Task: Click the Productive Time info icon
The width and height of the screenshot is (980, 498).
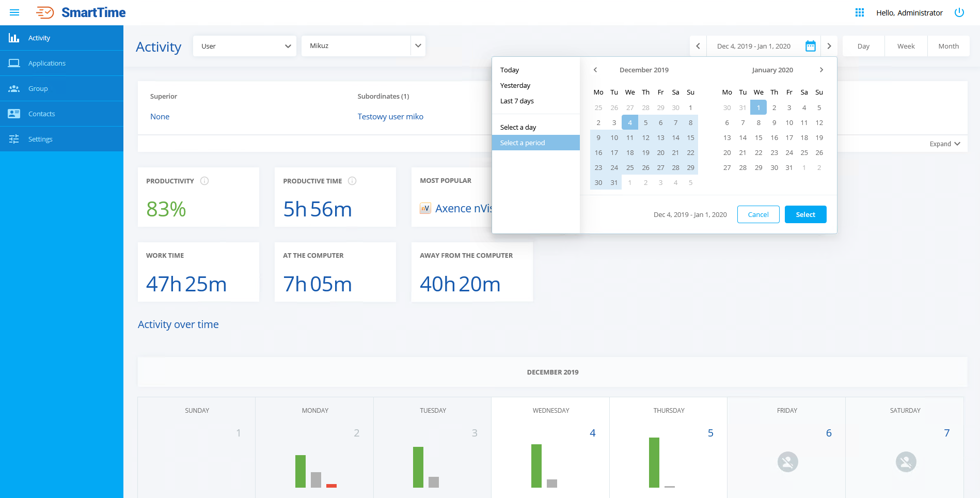Action: pyautogui.click(x=352, y=181)
